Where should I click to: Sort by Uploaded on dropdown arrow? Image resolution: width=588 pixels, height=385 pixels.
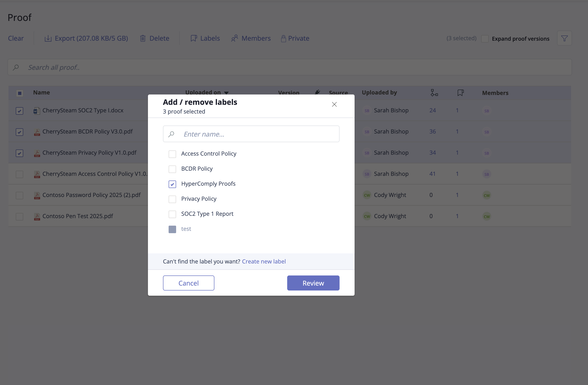coord(226,93)
